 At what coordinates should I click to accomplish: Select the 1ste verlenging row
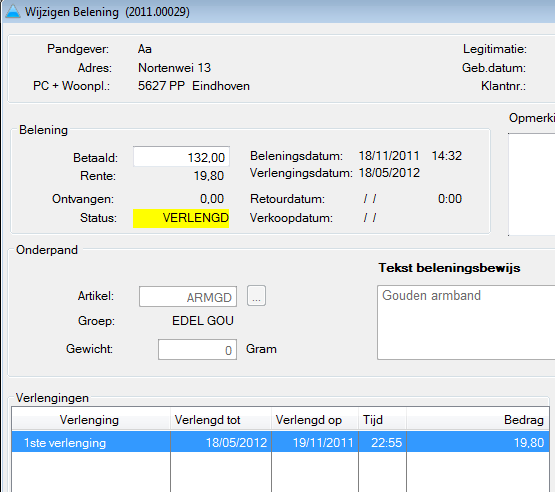[x=280, y=442]
